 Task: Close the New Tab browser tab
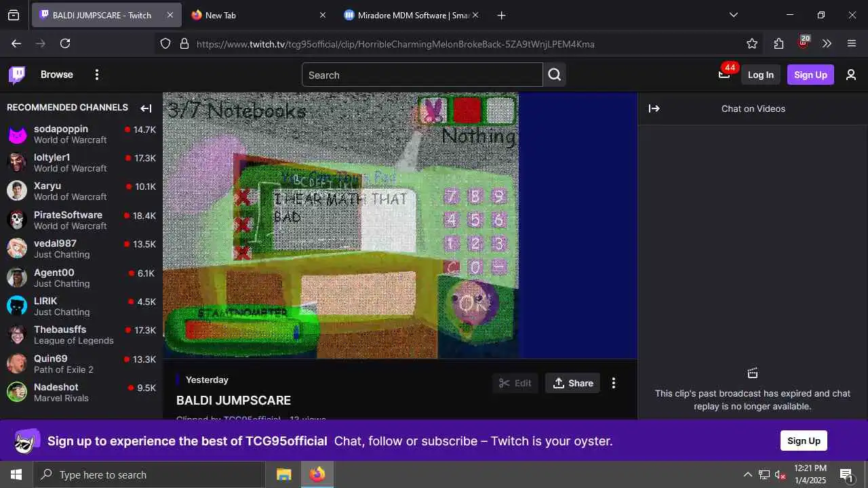point(323,15)
